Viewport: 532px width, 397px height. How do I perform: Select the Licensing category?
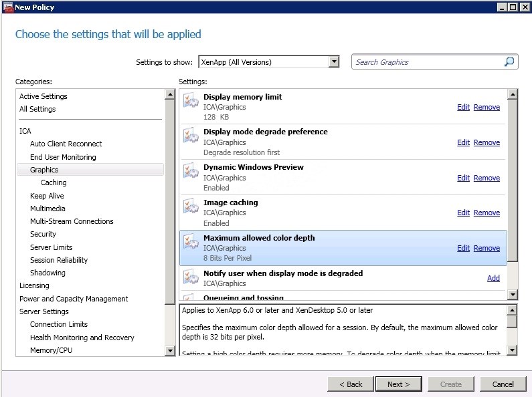pos(34,285)
